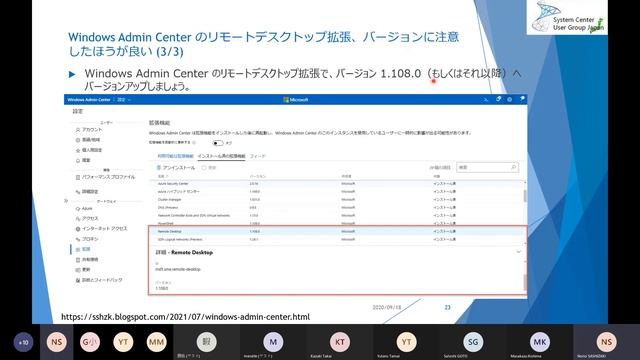Select the Remote Desktop extension row

click(x=337, y=231)
